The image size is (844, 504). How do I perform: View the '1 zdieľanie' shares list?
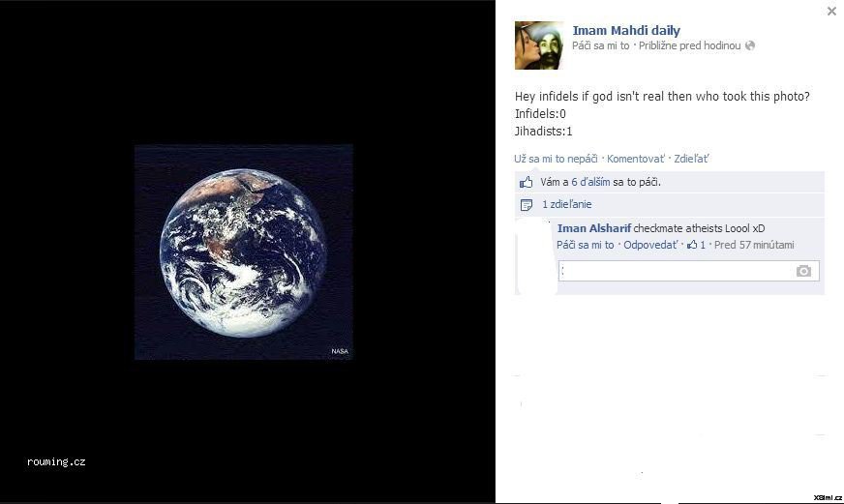pyautogui.click(x=567, y=204)
